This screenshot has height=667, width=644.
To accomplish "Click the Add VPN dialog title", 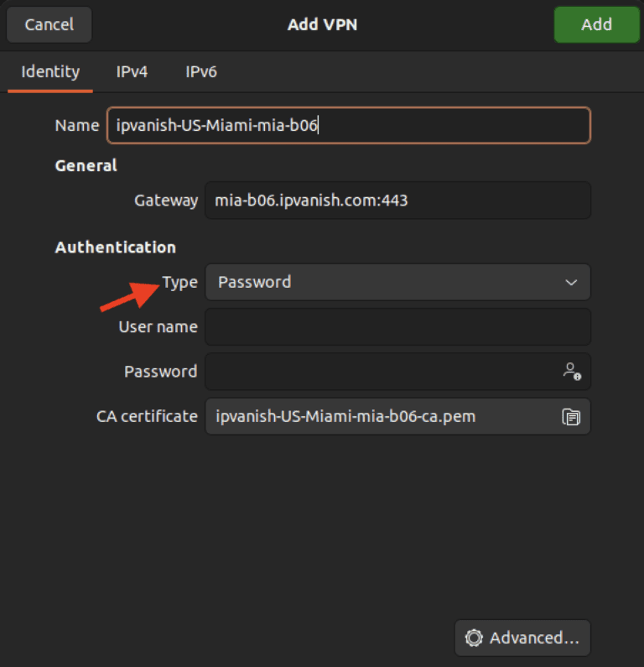I will (322, 24).
